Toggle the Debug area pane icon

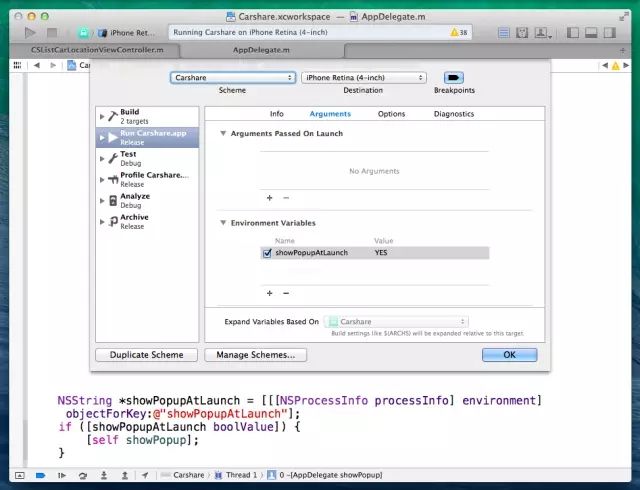pos(591,33)
